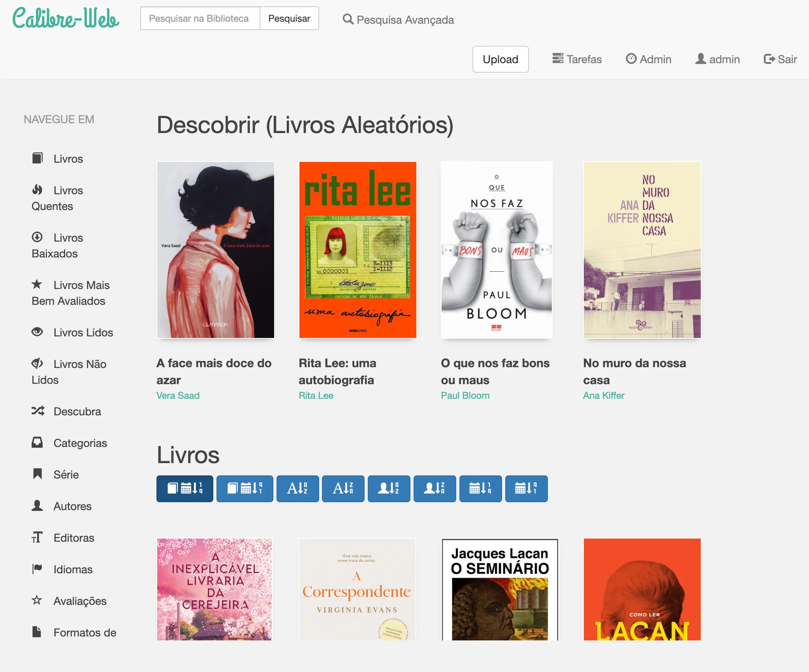809x672 pixels.
Task: Sort by publication date descending (calendar-only 9-1)
Action: pyautogui.click(x=526, y=488)
